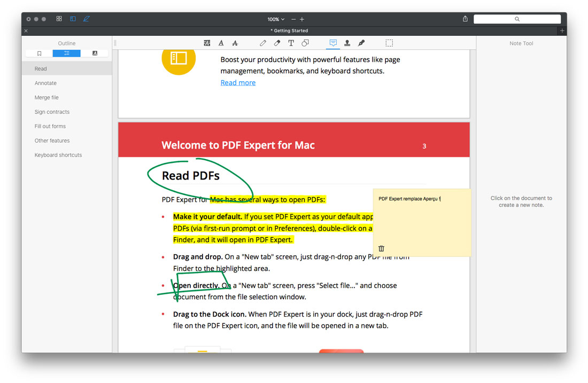The image size is (588, 383).
Task: Select the text annotation tool
Action: coord(291,43)
